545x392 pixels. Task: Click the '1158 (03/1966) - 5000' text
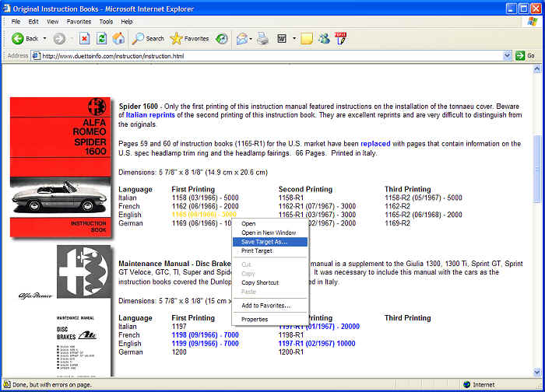pos(205,198)
